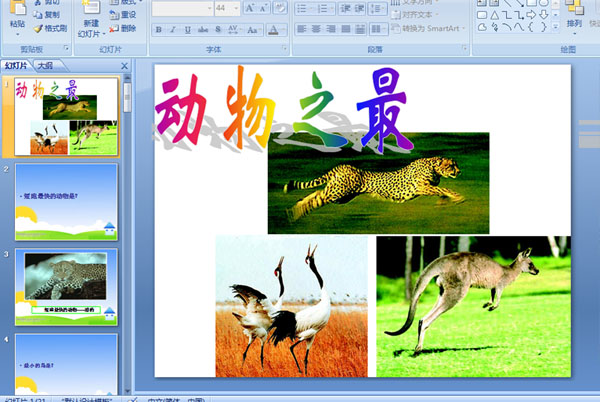600x402 pixels.
Task: Select slide 4 thumbnail
Action: [x=66, y=364]
